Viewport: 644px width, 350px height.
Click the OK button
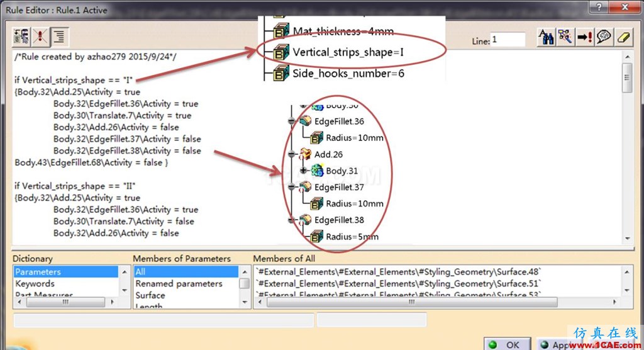(508, 345)
